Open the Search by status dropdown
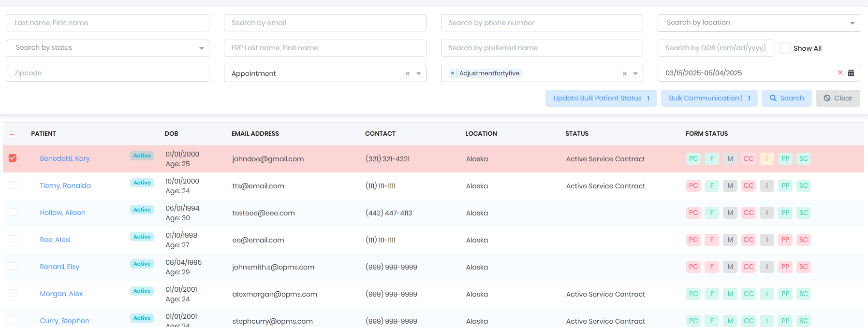 point(108,48)
